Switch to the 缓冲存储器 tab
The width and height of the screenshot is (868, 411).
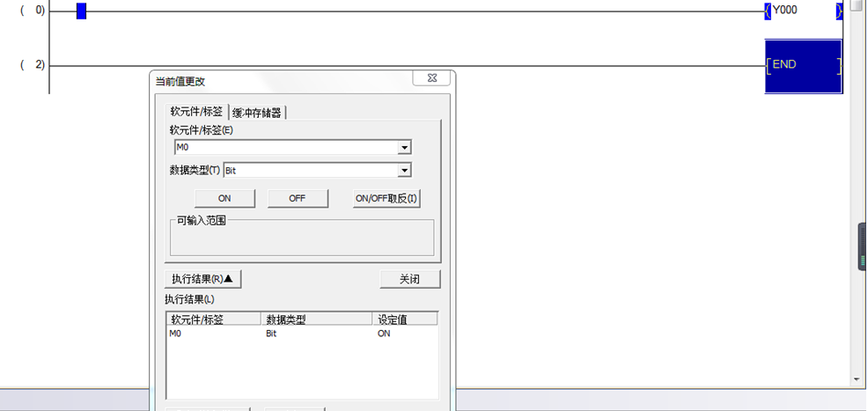[x=257, y=113]
